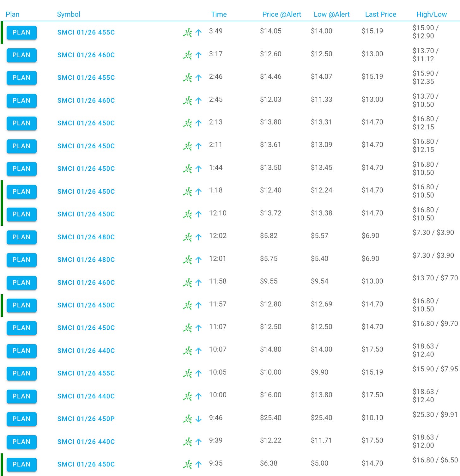Click the green burst icon in the 12:02 row
Image resolution: width=460 pixels, height=476 pixels.
coord(188,237)
